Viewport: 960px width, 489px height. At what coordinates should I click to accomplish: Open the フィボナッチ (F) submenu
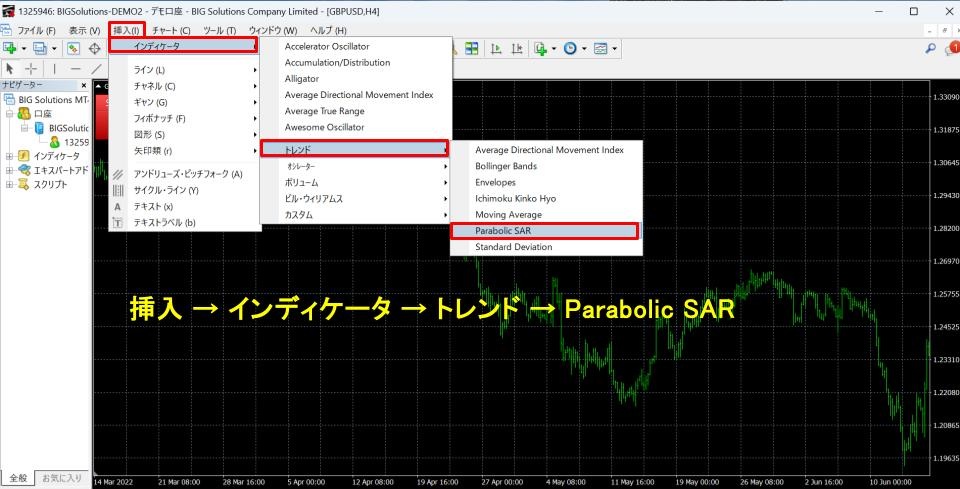185,118
